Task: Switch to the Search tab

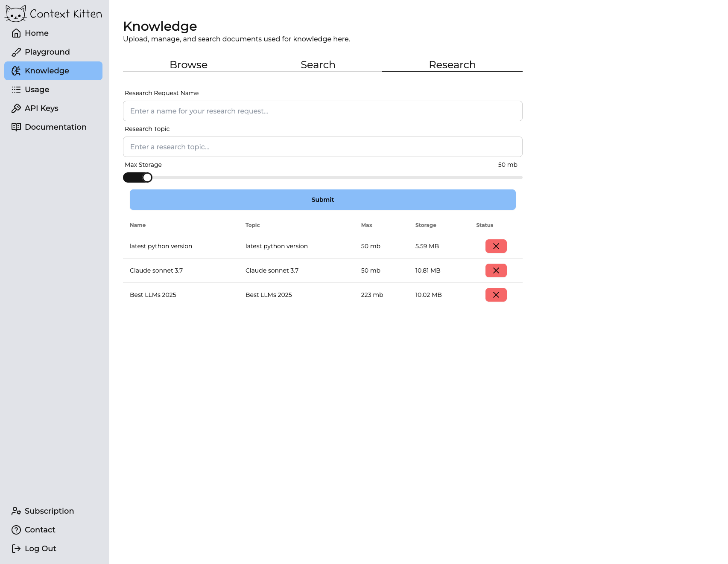Action: (x=318, y=65)
